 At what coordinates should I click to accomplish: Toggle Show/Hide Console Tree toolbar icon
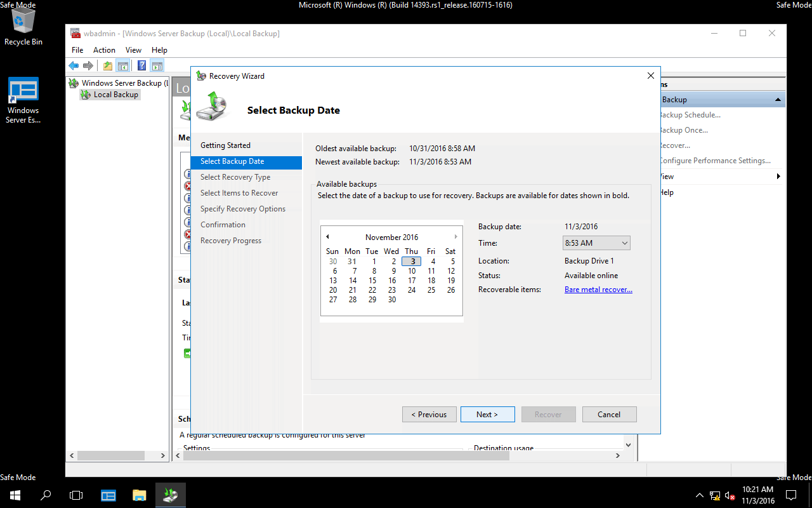click(123, 65)
